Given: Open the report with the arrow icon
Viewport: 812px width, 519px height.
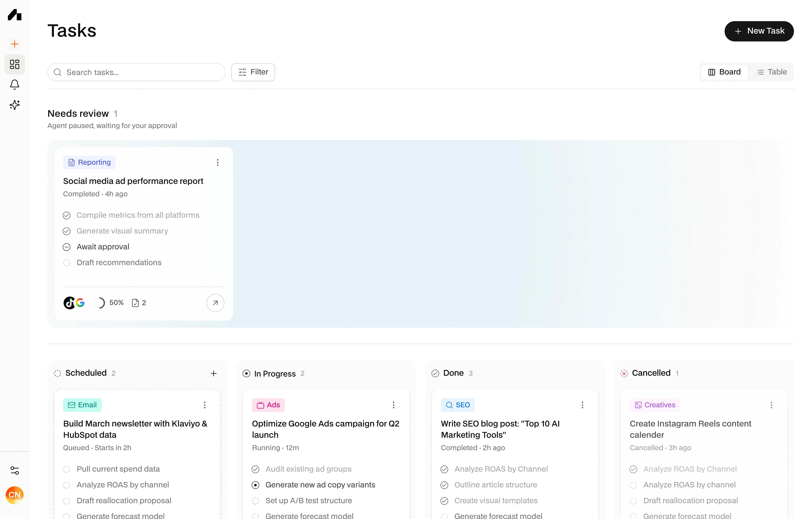Looking at the screenshot, I should 215,303.
